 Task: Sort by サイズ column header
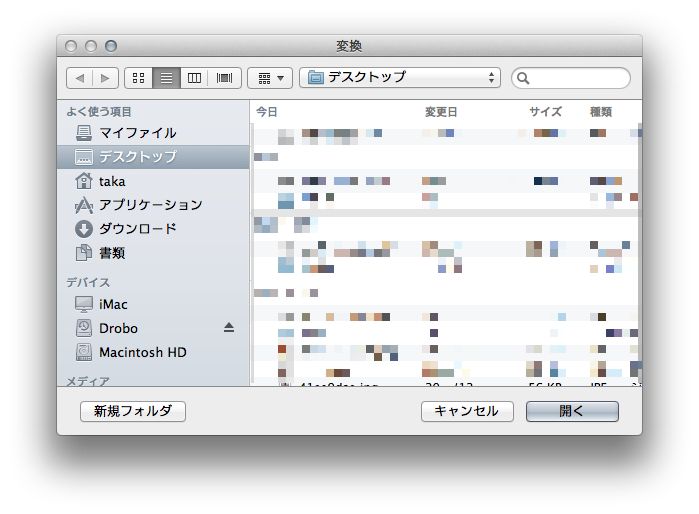tap(545, 112)
